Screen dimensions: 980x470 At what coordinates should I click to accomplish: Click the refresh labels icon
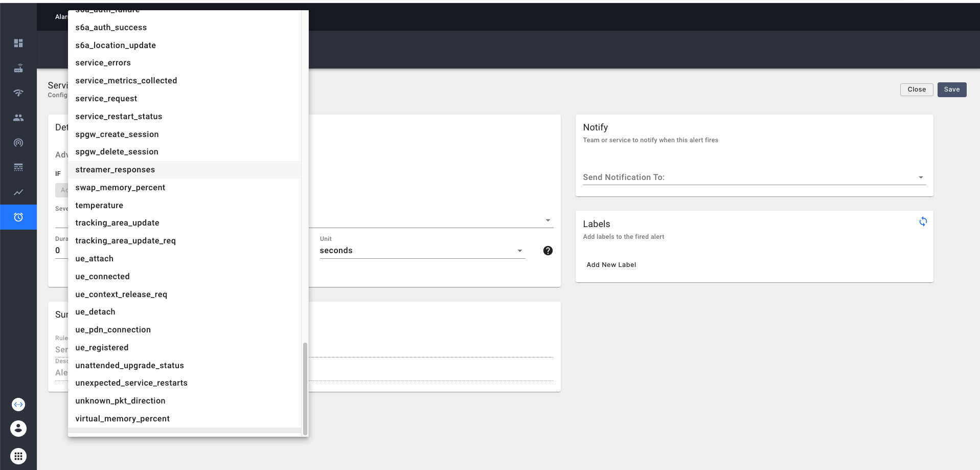pos(923,221)
